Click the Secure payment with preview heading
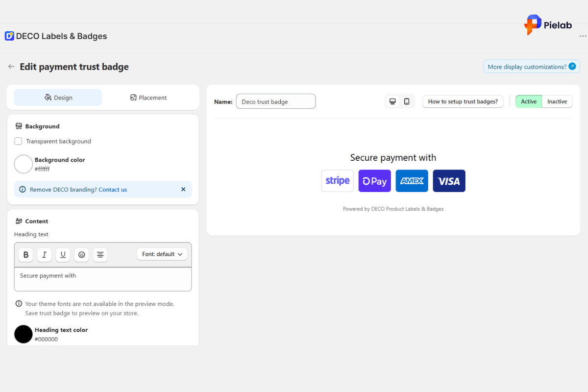The height and width of the screenshot is (392, 588). [393, 158]
